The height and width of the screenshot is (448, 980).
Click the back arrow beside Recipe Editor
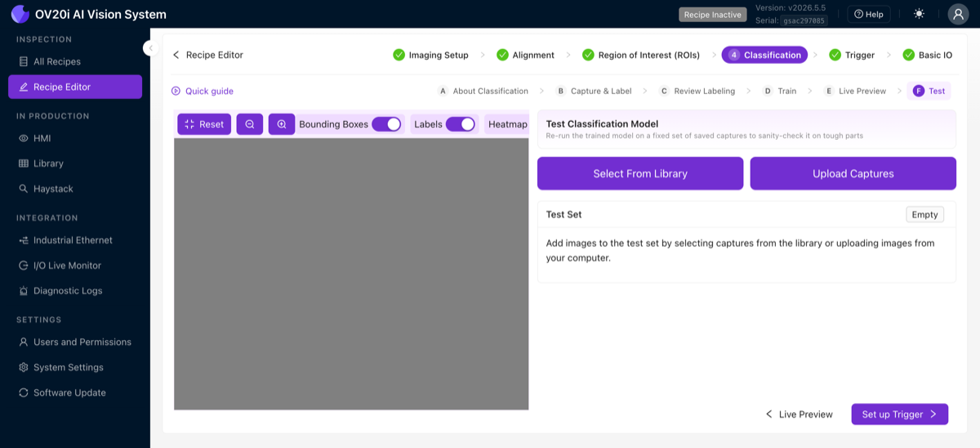[176, 55]
